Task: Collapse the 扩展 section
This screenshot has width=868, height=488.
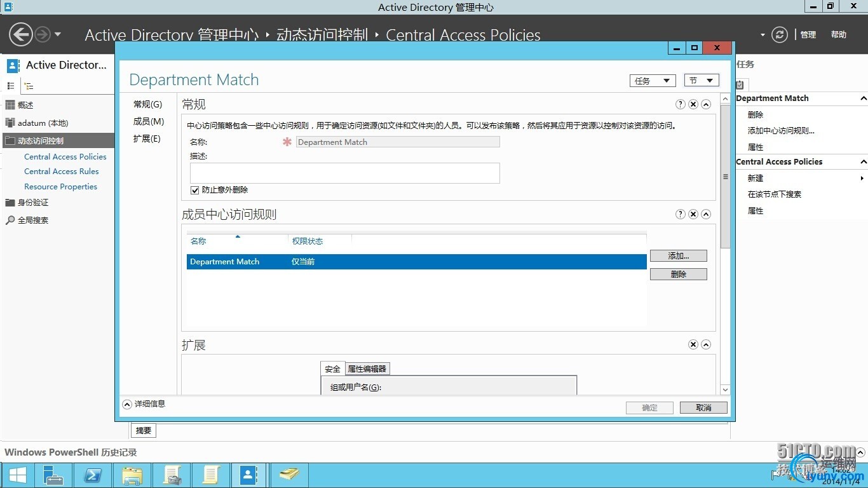Action: (706, 344)
